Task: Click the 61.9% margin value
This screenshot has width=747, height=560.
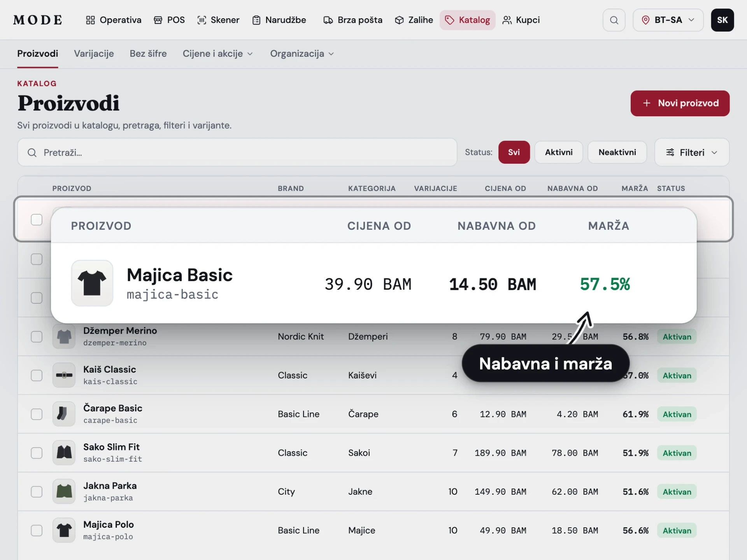Action: [x=635, y=414]
